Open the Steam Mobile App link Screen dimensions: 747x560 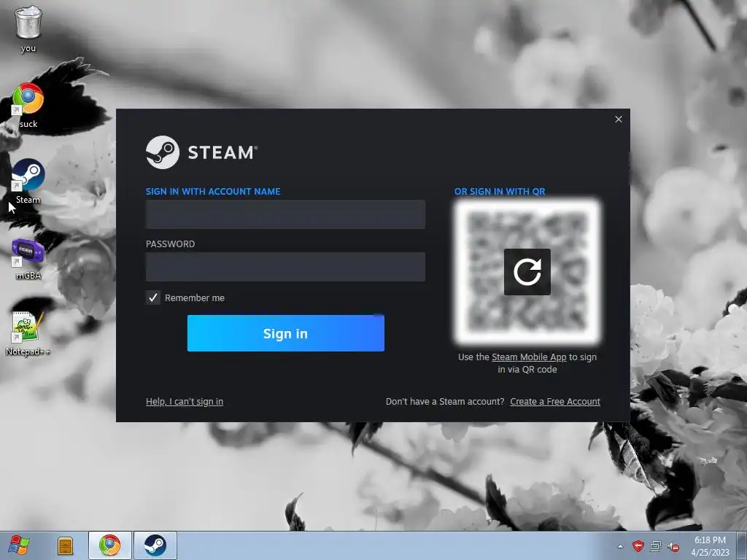[529, 357]
